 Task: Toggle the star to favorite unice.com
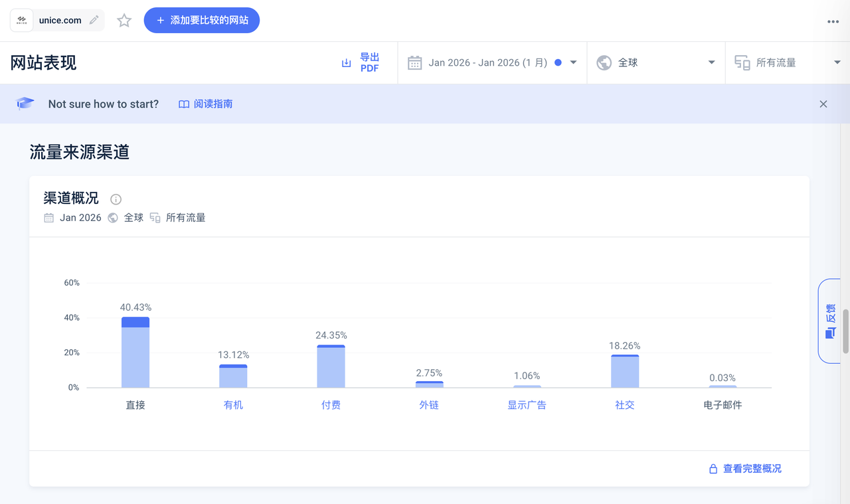[x=124, y=20]
